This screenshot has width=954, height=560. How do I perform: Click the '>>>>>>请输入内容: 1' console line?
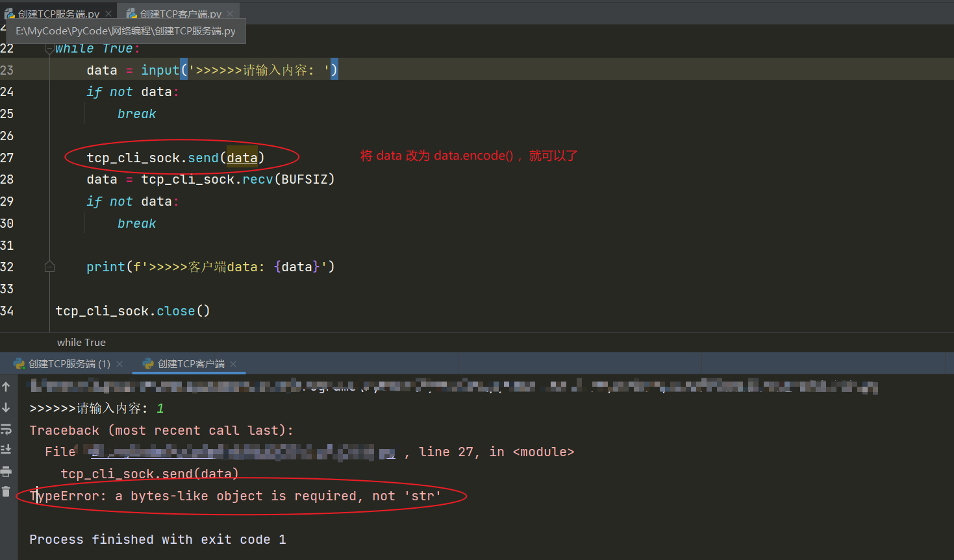coord(97,408)
